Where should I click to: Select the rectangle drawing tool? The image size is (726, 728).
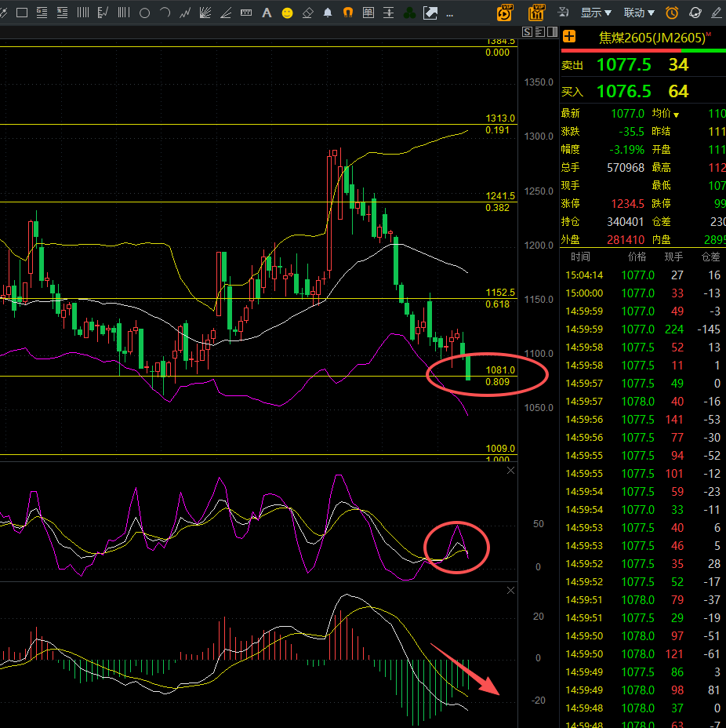click(22, 13)
